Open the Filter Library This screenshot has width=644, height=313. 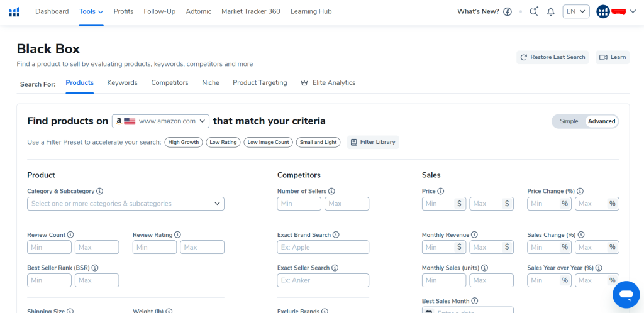pyautogui.click(x=373, y=142)
